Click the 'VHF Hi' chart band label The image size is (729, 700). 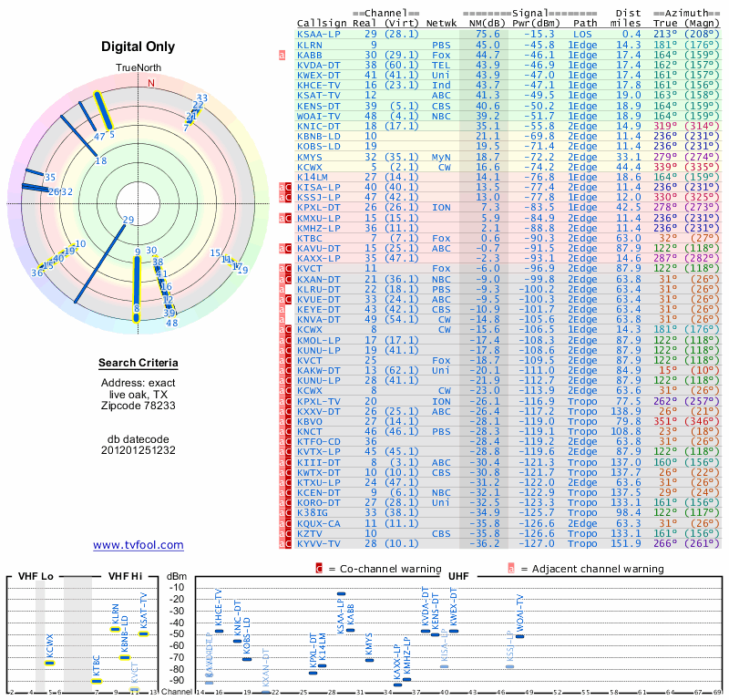[125, 576]
